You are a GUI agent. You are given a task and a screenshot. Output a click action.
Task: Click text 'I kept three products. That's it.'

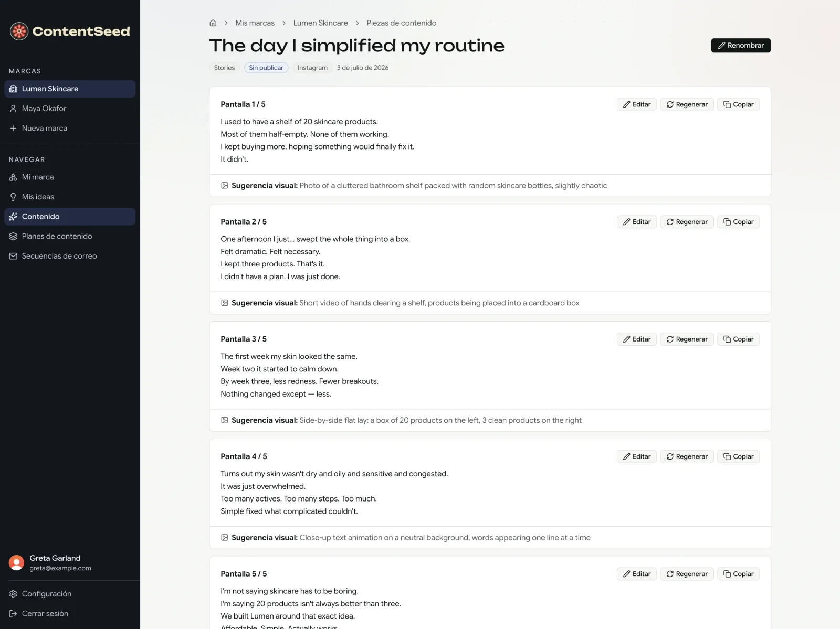point(272,264)
